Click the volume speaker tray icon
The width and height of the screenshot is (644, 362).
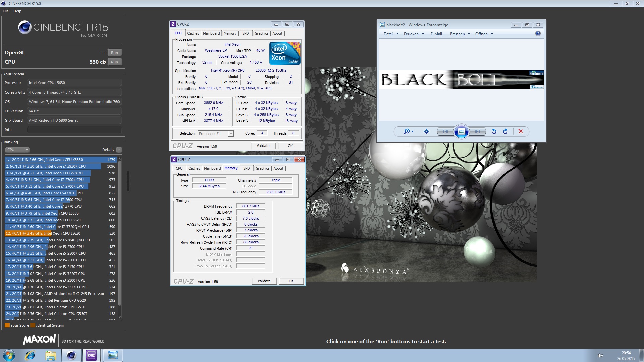[x=600, y=356]
